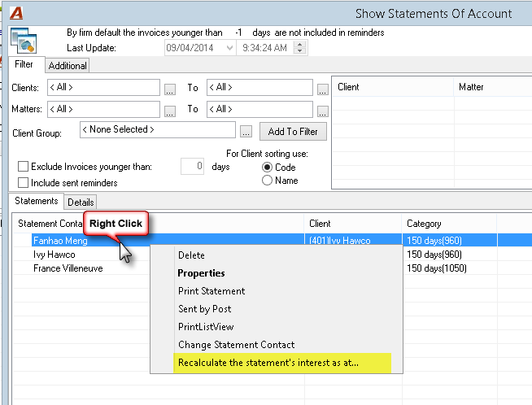This screenshot has width=532, height=405.
Task: Increase Last Update time with up spinner
Action: coord(299,44)
